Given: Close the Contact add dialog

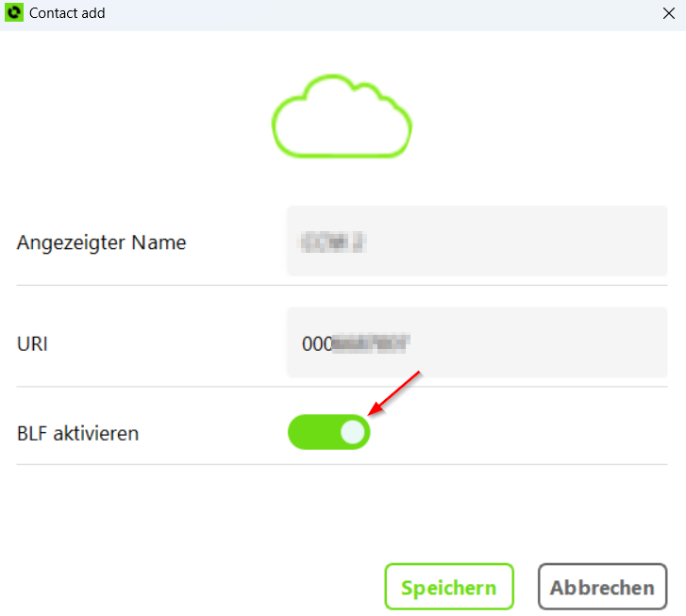Looking at the screenshot, I should click(668, 13).
